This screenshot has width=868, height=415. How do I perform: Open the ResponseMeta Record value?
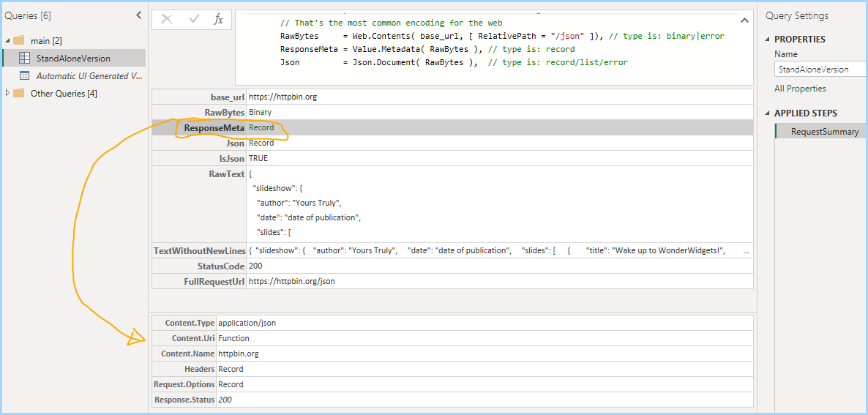[x=261, y=128]
